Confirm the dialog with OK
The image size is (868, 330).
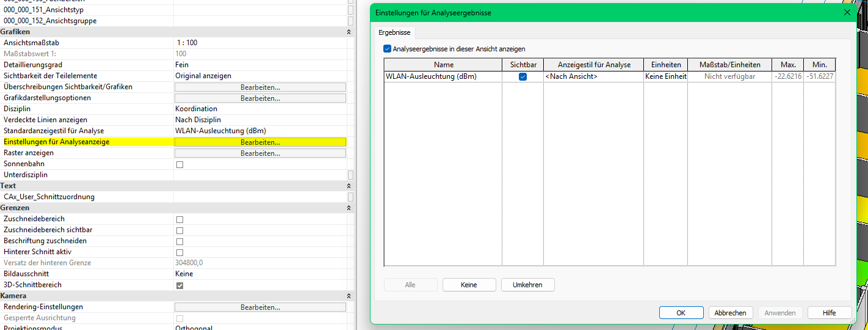[x=681, y=313]
